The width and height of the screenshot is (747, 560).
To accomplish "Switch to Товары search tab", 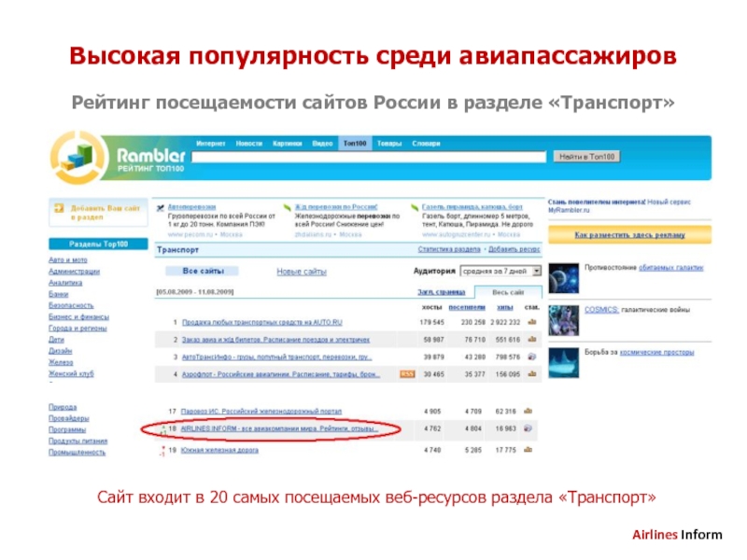I will [x=389, y=144].
